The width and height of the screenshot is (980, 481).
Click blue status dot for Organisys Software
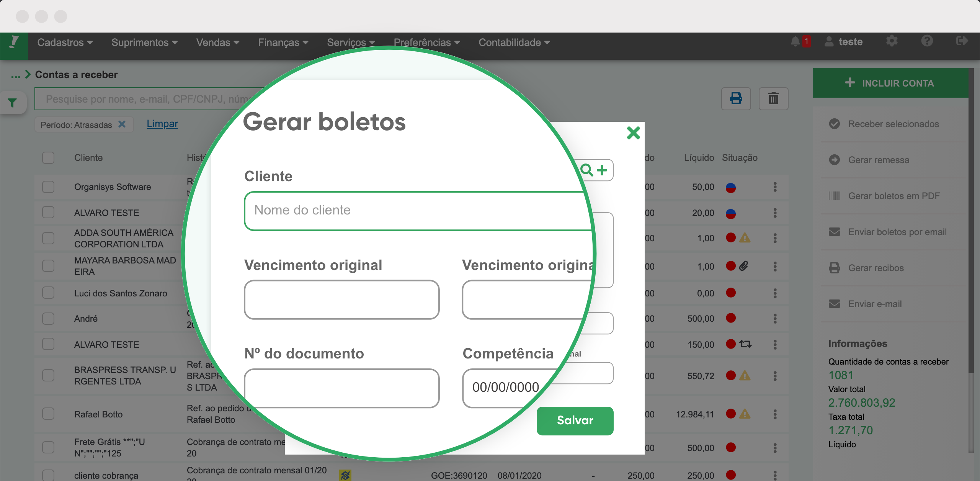[730, 188]
